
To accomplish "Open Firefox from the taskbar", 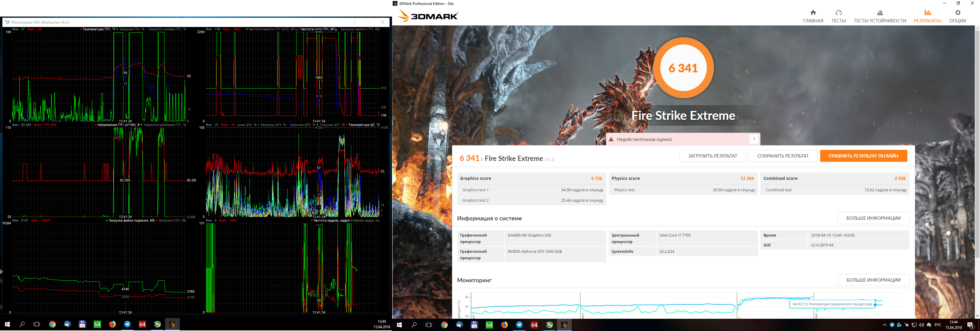I will coord(504,325).
